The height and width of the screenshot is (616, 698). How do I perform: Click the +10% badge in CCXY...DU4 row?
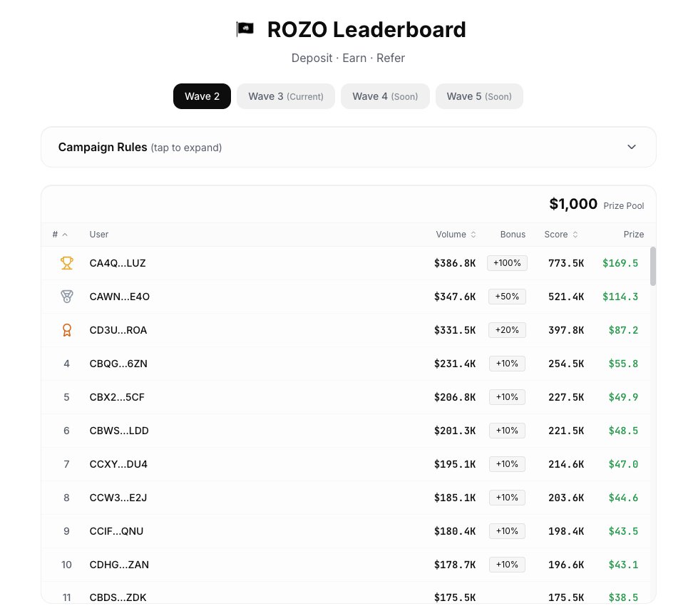[507, 463]
